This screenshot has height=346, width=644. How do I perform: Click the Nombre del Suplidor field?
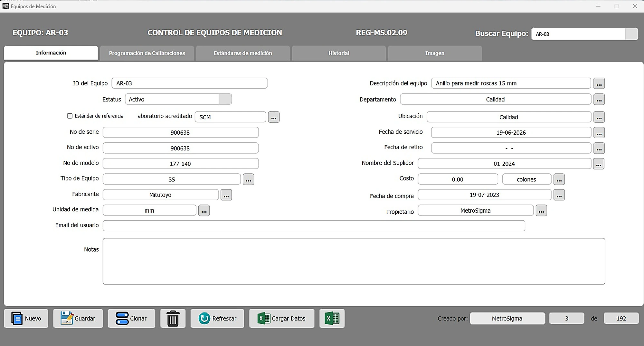point(504,164)
